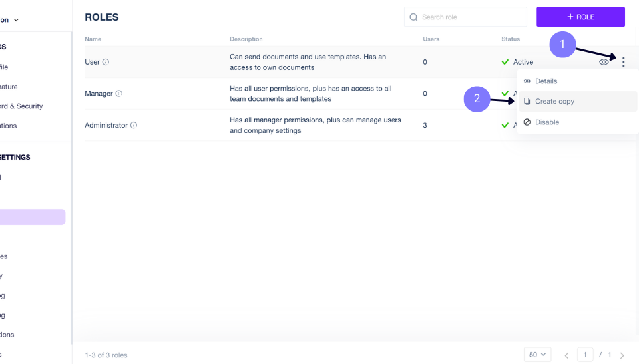Viewport: 639px width, 364px height.
Task: Click the Administrator role name
Action: pyautogui.click(x=106, y=125)
